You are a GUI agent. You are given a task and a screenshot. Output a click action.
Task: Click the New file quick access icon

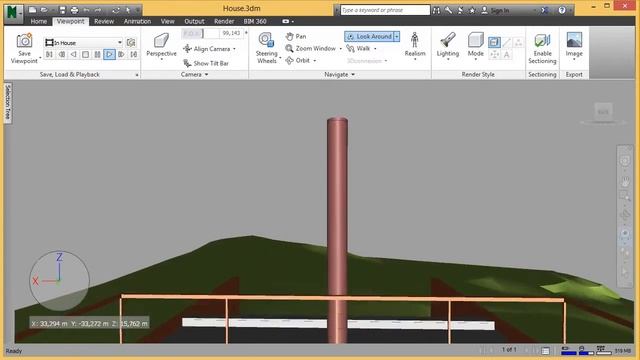(32, 10)
